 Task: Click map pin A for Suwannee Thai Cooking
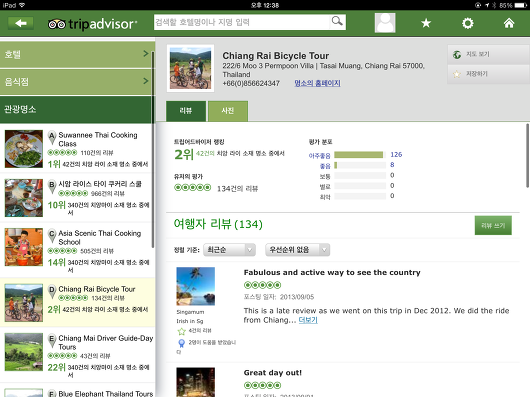(x=52, y=138)
